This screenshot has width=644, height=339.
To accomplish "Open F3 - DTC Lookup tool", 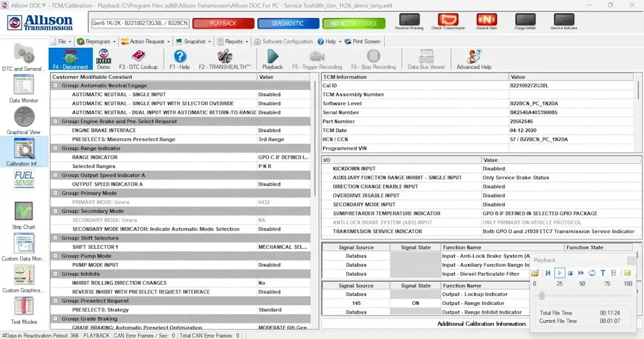I will (x=138, y=59).
